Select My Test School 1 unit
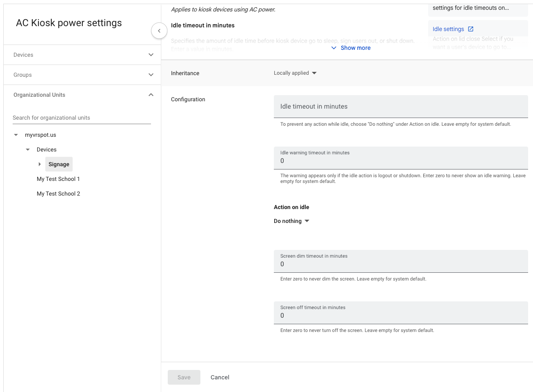 point(58,179)
